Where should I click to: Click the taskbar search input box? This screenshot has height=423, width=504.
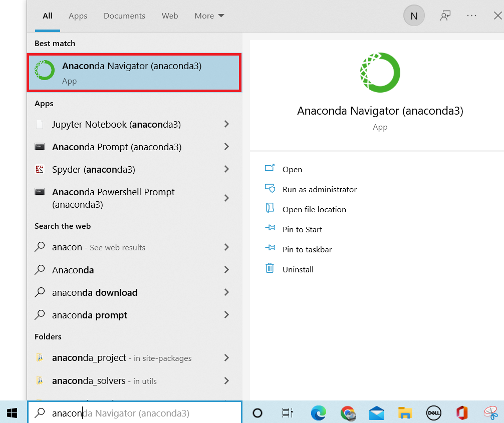tap(135, 413)
